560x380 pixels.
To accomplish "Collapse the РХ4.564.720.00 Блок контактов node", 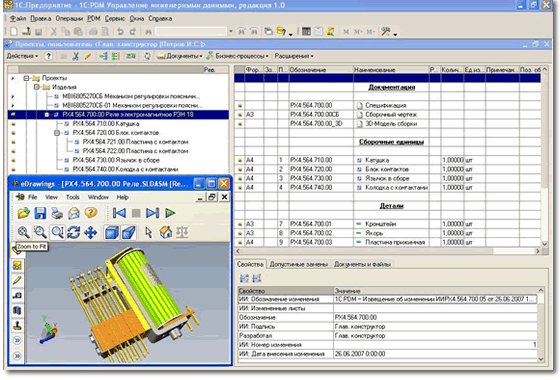I will (x=57, y=133).
